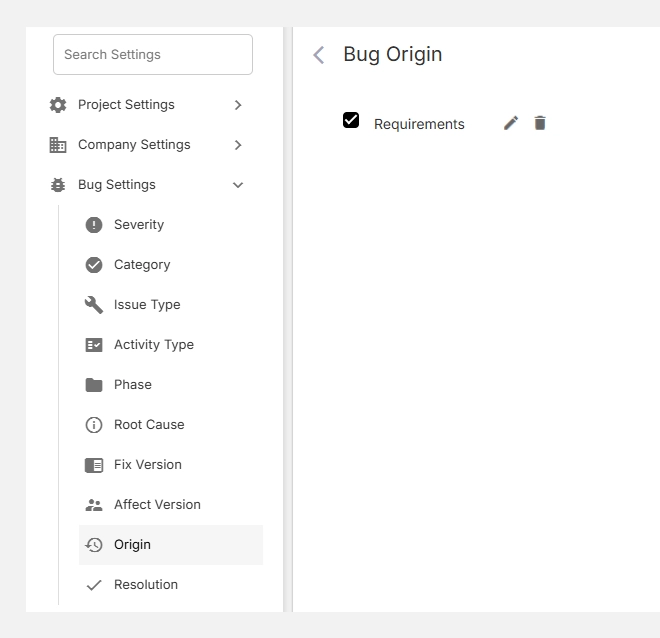
Task: Click the Requirements origin label
Action: [x=419, y=124]
